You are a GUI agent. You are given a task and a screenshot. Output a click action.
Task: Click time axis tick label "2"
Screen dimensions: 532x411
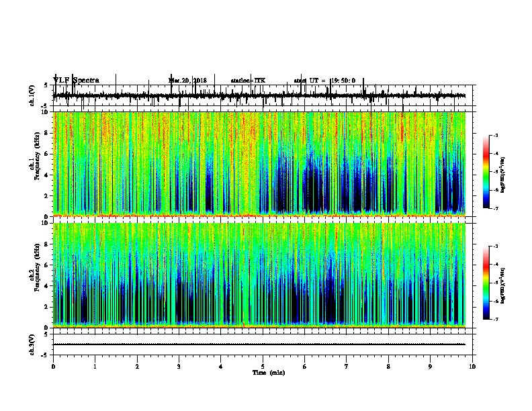[x=137, y=367]
